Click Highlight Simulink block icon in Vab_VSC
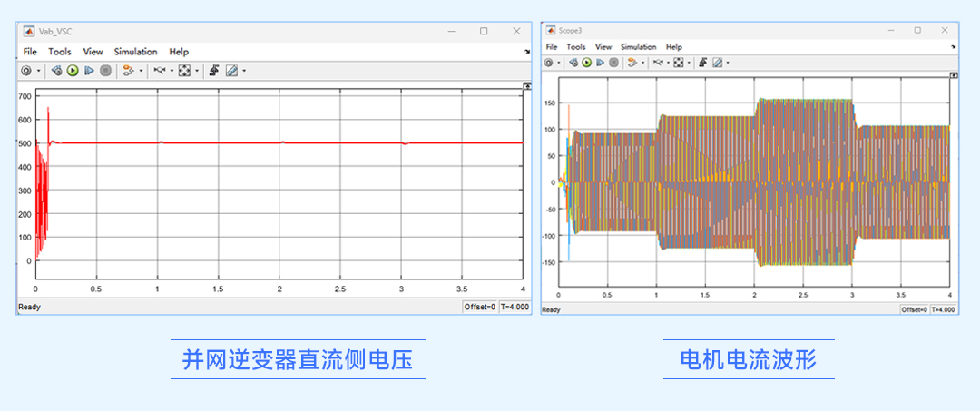980x411 pixels. 128,71
